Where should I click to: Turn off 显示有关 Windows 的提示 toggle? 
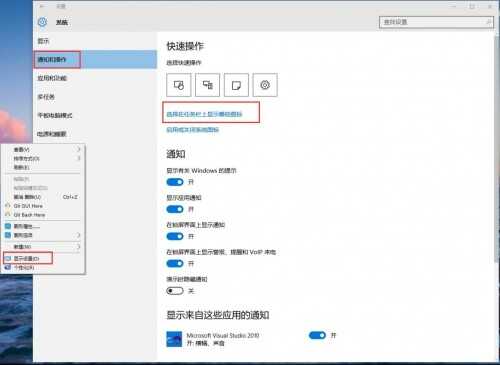[175, 182]
